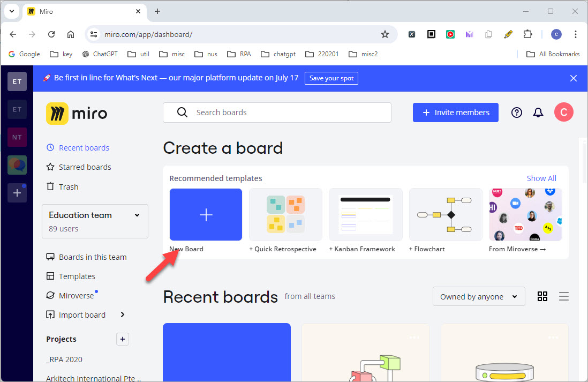The height and width of the screenshot is (382, 588).
Task: Open the notifications bell
Action: pyautogui.click(x=538, y=113)
